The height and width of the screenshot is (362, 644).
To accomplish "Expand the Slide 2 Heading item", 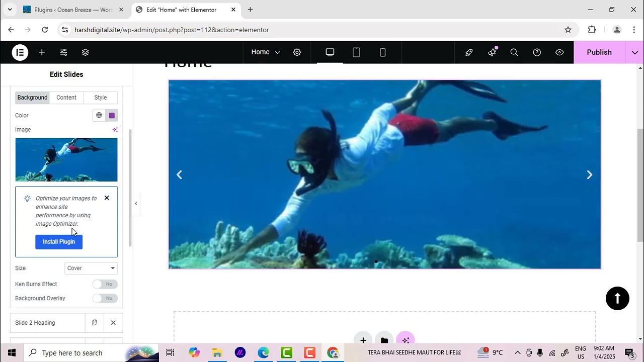I will pyautogui.click(x=48, y=323).
